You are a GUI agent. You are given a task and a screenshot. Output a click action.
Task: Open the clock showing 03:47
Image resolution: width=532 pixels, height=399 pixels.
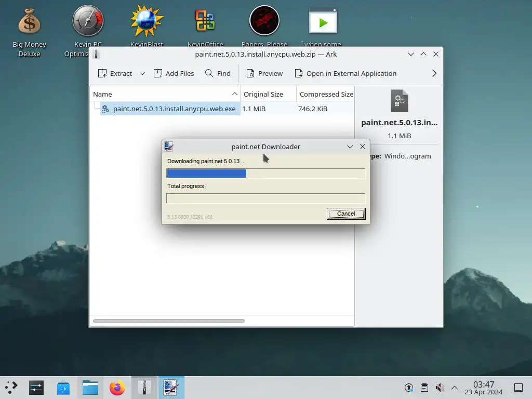484,388
